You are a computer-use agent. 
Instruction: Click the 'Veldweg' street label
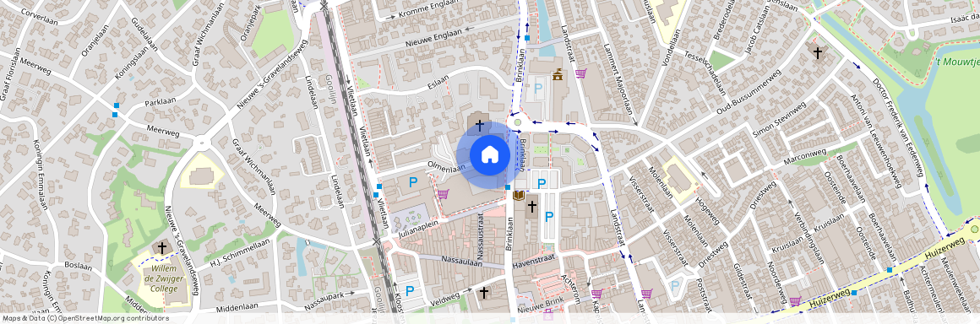(x=446, y=300)
